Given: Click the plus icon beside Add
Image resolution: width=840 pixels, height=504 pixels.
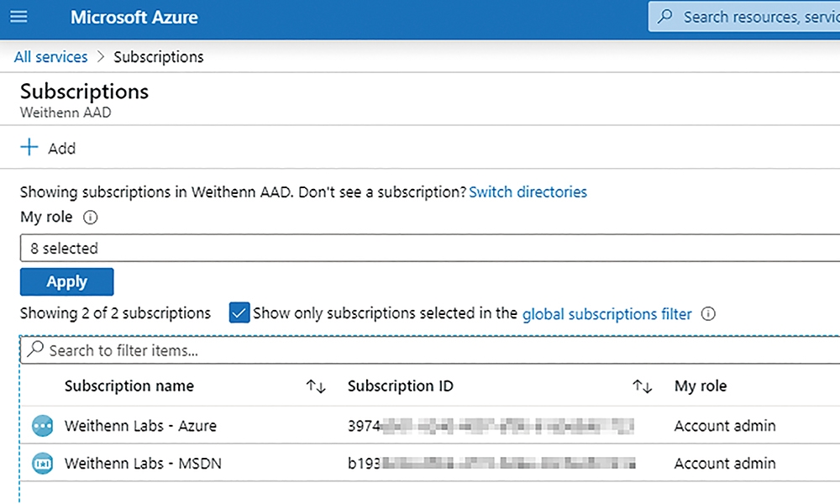Looking at the screenshot, I should (x=29, y=147).
